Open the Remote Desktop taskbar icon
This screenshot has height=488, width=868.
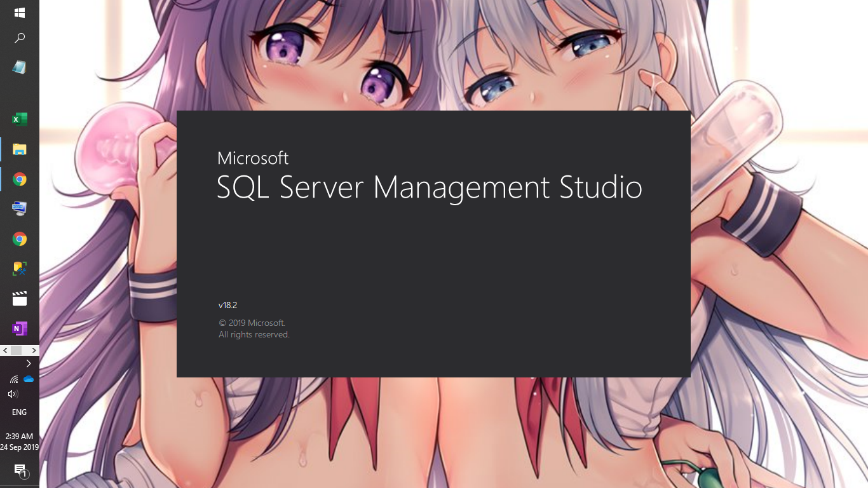point(19,208)
